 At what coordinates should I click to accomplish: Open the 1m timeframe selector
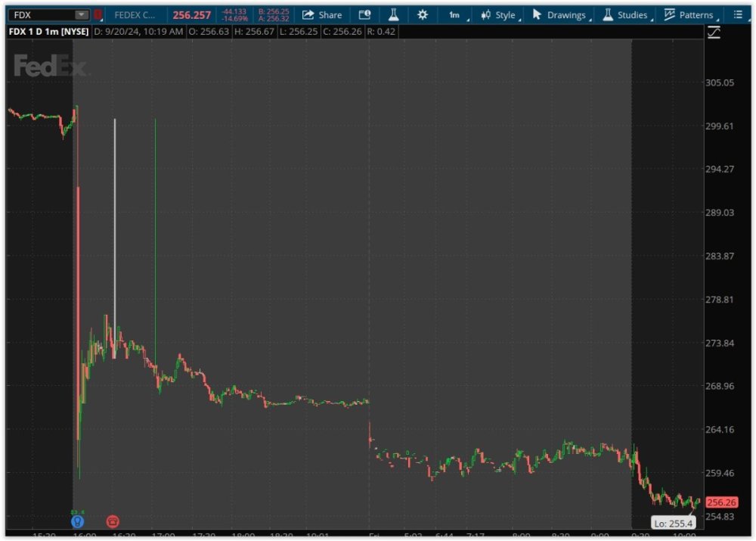click(455, 14)
